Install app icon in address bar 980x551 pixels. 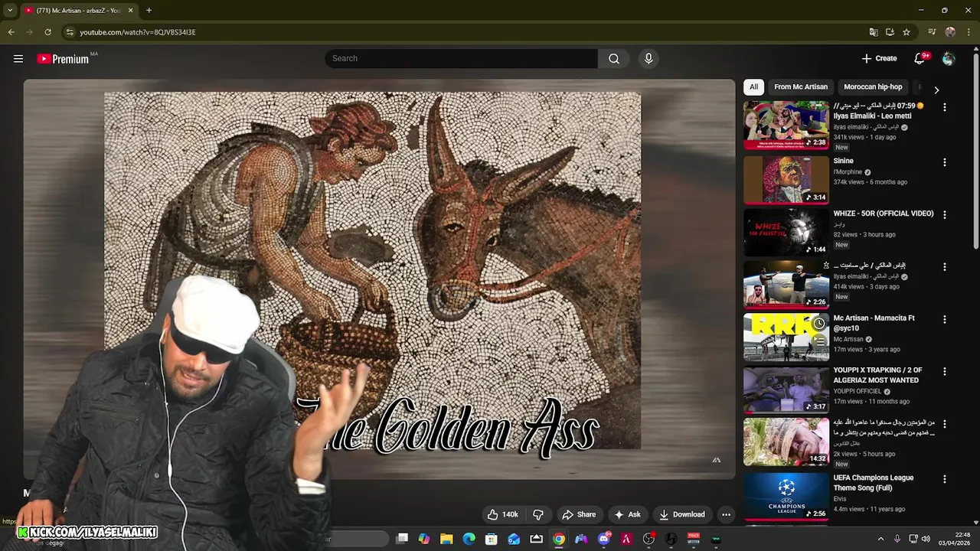890,32
